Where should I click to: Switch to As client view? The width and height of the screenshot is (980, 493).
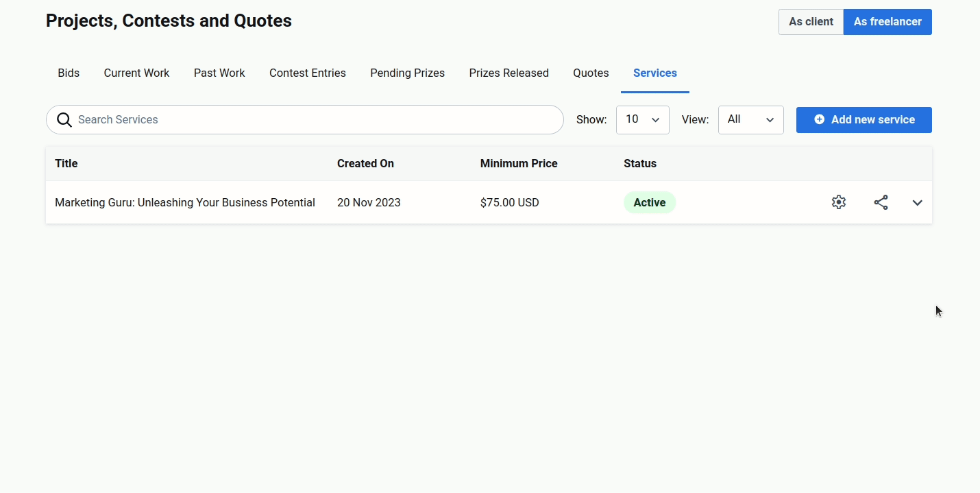coord(811,22)
